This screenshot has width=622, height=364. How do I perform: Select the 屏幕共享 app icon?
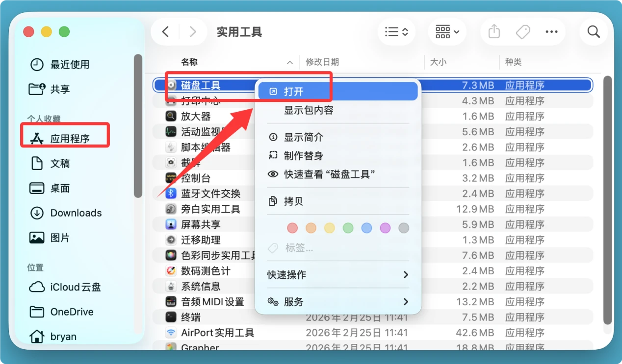pos(170,224)
